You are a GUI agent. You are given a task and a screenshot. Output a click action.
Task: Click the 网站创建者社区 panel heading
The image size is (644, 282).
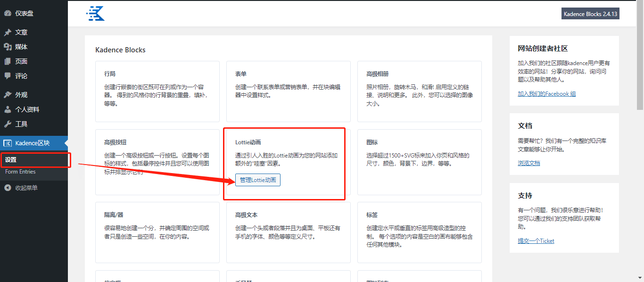coord(543,49)
